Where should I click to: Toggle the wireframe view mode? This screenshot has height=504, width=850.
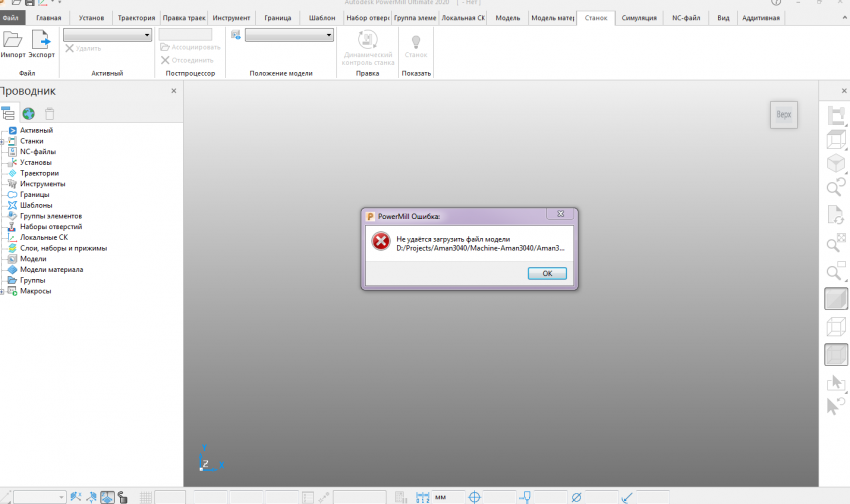coord(835,326)
